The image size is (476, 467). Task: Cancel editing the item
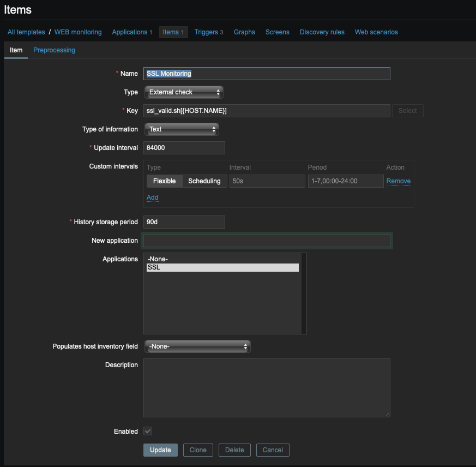pyautogui.click(x=273, y=450)
